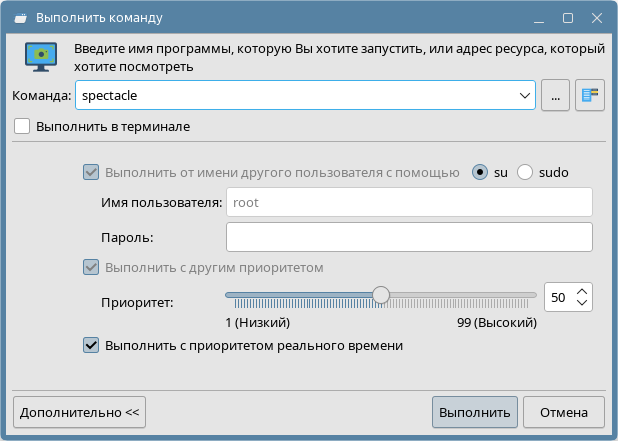
Task: Toggle 'Выполнить с приоритетом реального времени' checkbox
Action: pyautogui.click(x=91, y=345)
